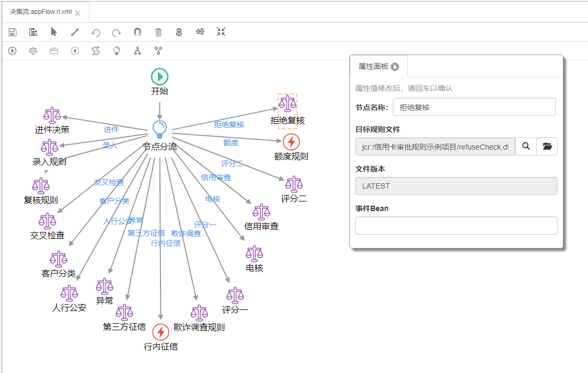588x373 pixels.
Task: Click the 事件Bean input field
Action: (x=456, y=226)
